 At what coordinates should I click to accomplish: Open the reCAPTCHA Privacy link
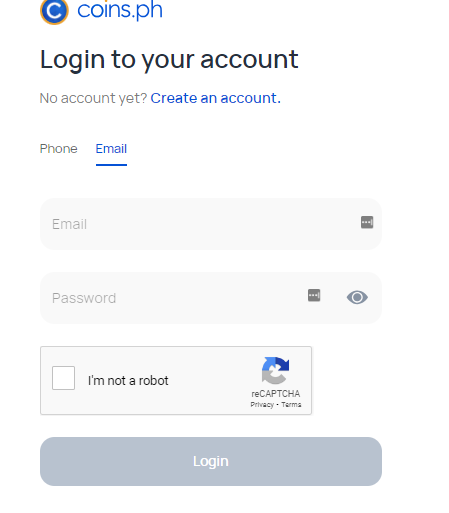[x=262, y=405]
